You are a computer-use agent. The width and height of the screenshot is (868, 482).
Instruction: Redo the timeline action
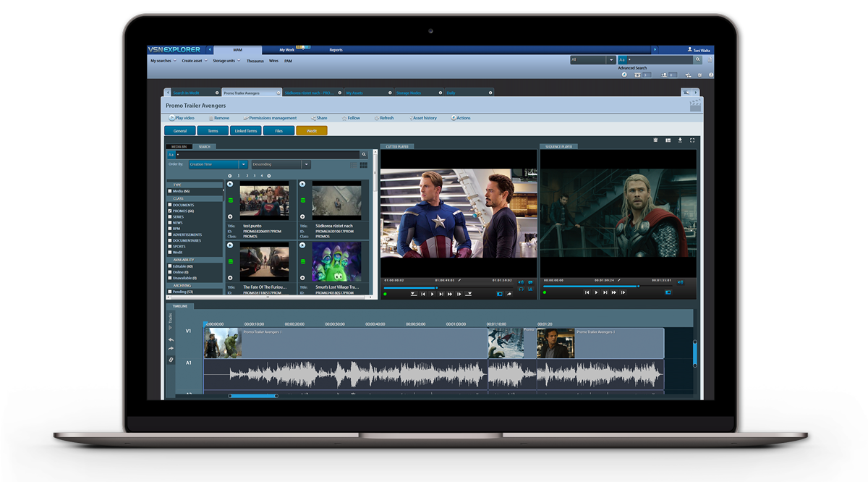[171, 349]
